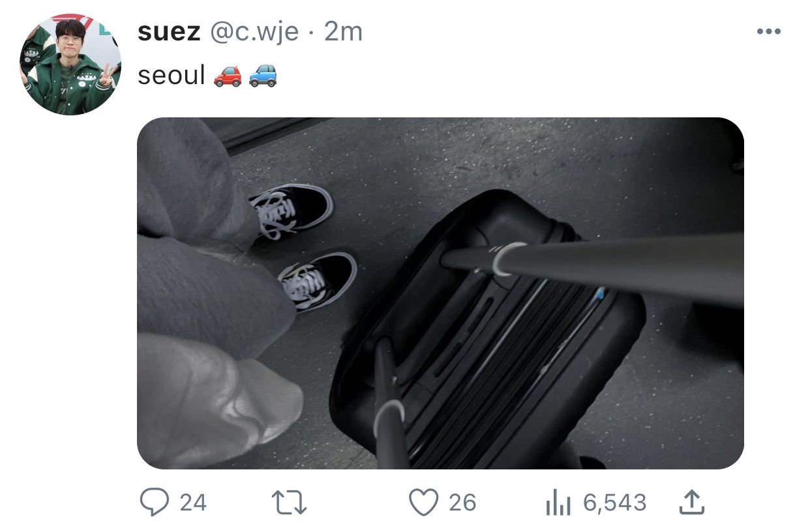Click the reply count 24
Image resolution: width=810 pixels, height=532 pixels.
(193, 503)
